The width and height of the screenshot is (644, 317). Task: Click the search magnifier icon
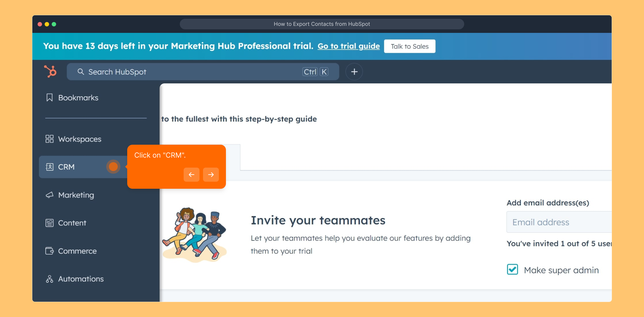(80, 72)
